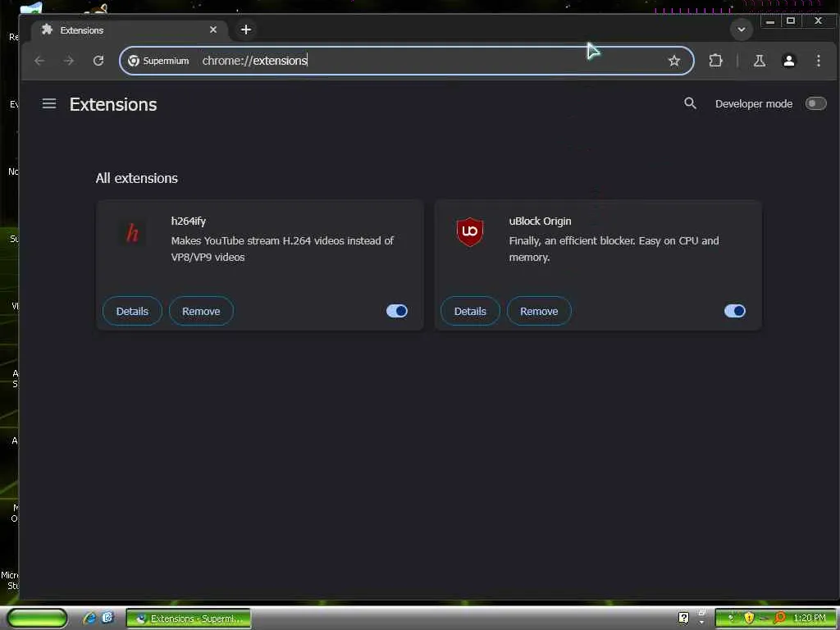Remove the uBlock Origin extension
The image size is (840, 630).
539,311
